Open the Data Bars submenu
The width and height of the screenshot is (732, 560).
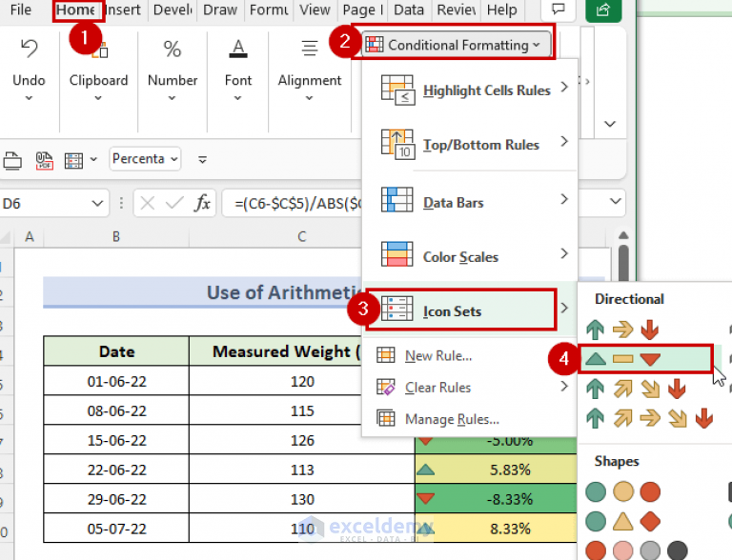[471, 202]
